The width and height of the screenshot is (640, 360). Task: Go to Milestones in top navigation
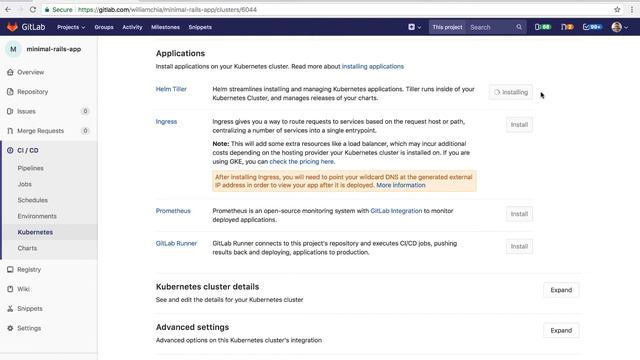click(165, 27)
